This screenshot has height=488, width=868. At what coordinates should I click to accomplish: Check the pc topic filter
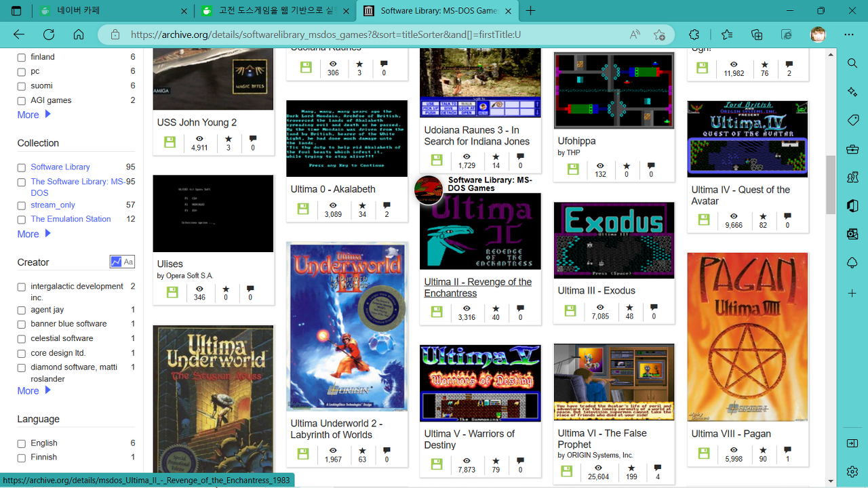21,72
